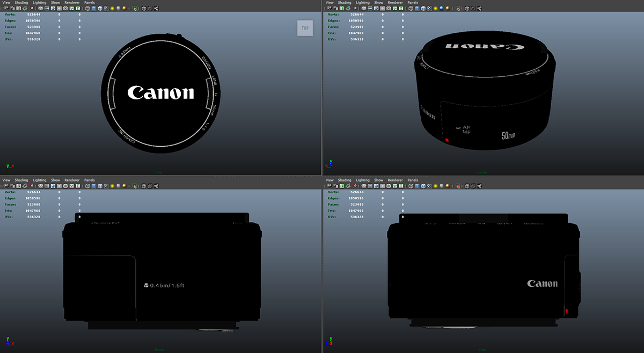
Task: Toggle Grid display in top view panel toolbar
Action: [40, 9]
